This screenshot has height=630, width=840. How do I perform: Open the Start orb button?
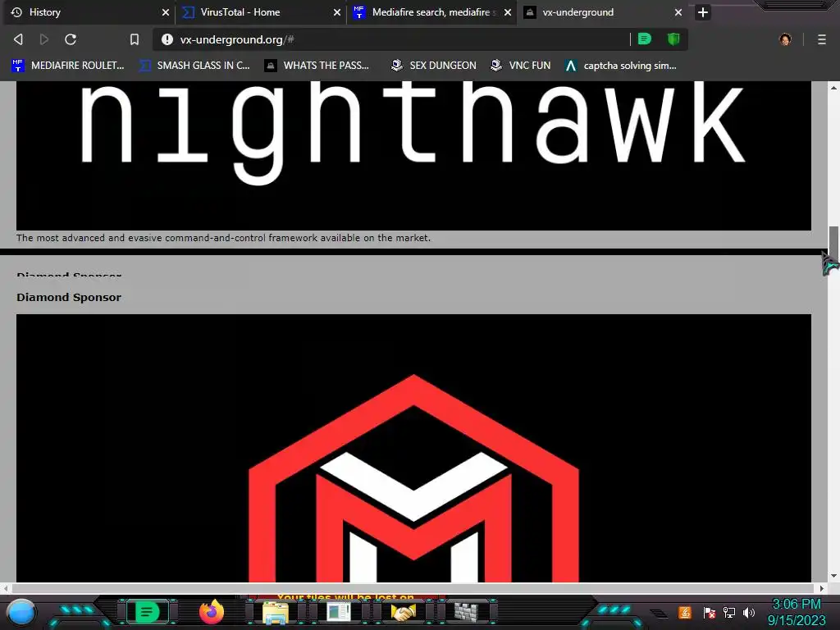pyautogui.click(x=21, y=612)
